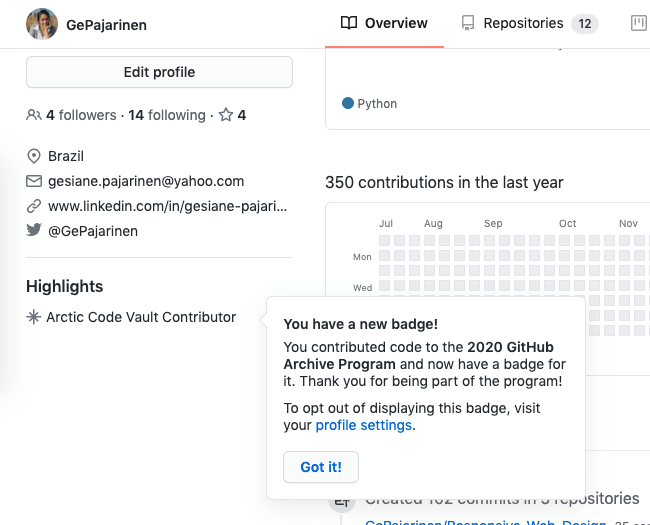Click Arctic Code Vault Contributor badge text

tap(141, 317)
